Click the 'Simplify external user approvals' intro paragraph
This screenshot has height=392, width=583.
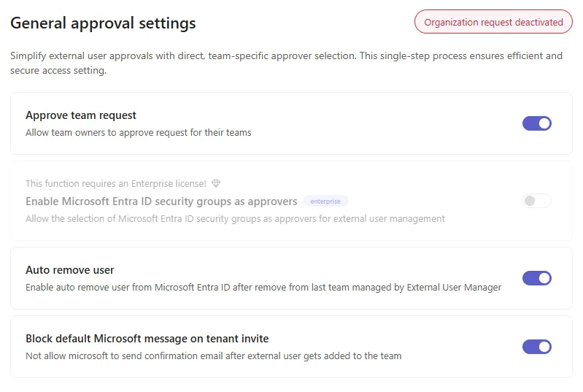[286, 63]
